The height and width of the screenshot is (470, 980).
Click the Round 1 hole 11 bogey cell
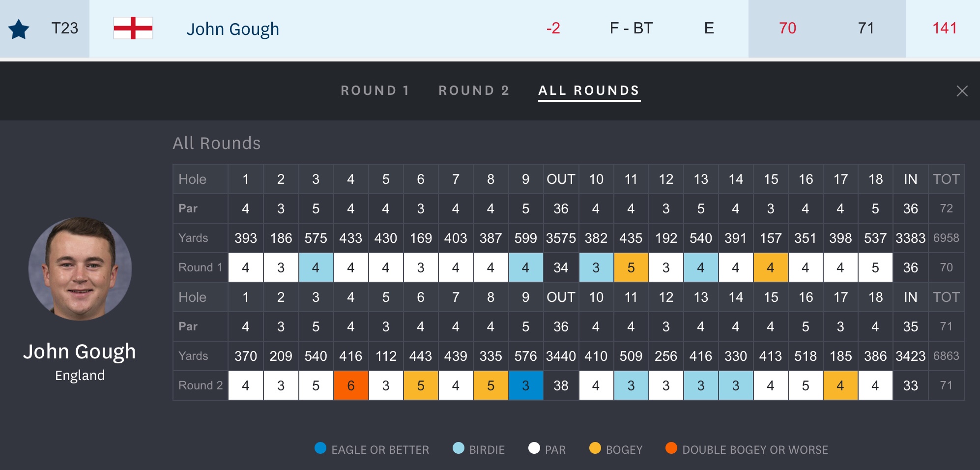(x=631, y=267)
